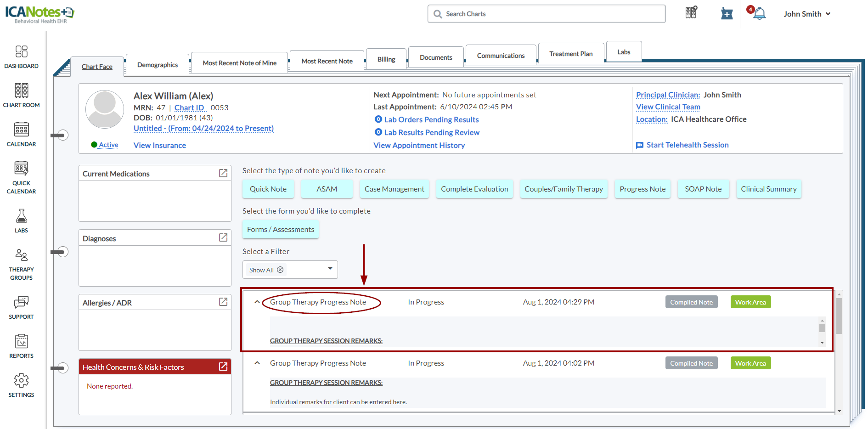Create a SOAP Note
Image resolution: width=868 pixels, height=429 pixels.
tap(703, 189)
